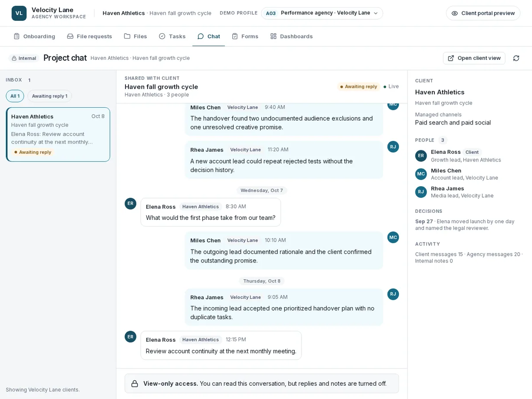532x399 pixels.
Task: Click the Live status indicator
Action: pos(391,86)
